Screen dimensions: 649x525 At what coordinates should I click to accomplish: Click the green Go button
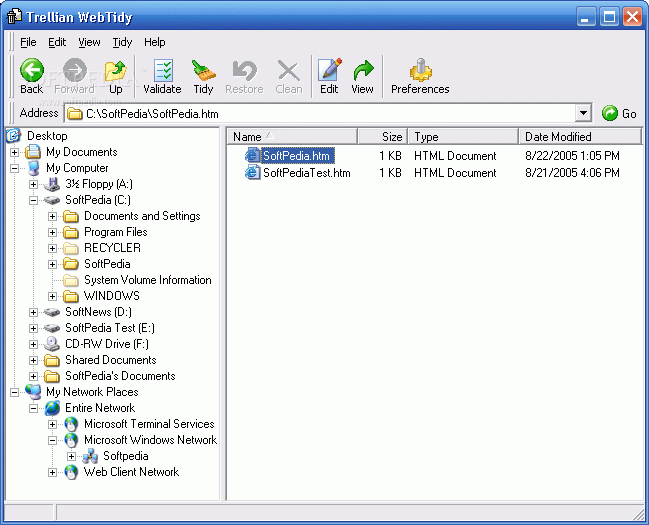pyautogui.click(x=619, y=113)
